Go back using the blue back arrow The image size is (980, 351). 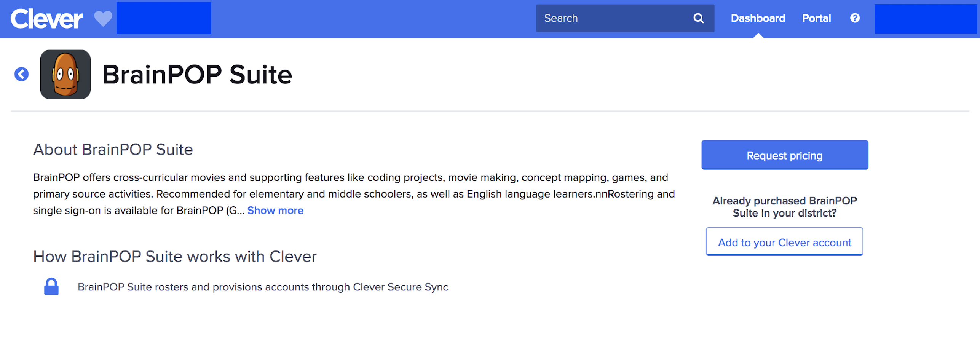(22, 74)
